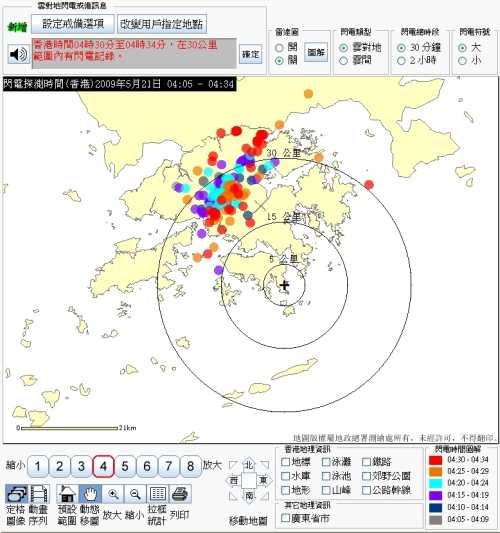Click the southwest diagonal move arrow
The height and width of the screenshot is (533, 500).
point(234,496)
